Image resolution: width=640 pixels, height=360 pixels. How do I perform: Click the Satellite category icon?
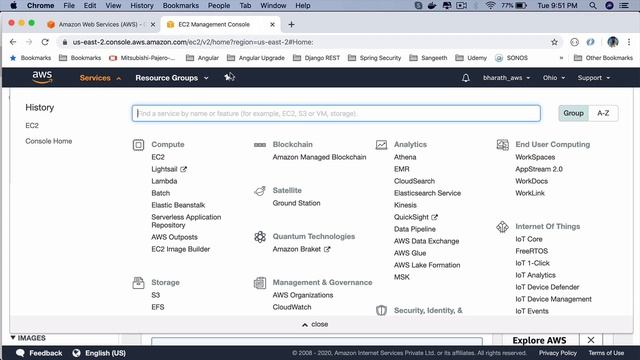coord(260,191)
